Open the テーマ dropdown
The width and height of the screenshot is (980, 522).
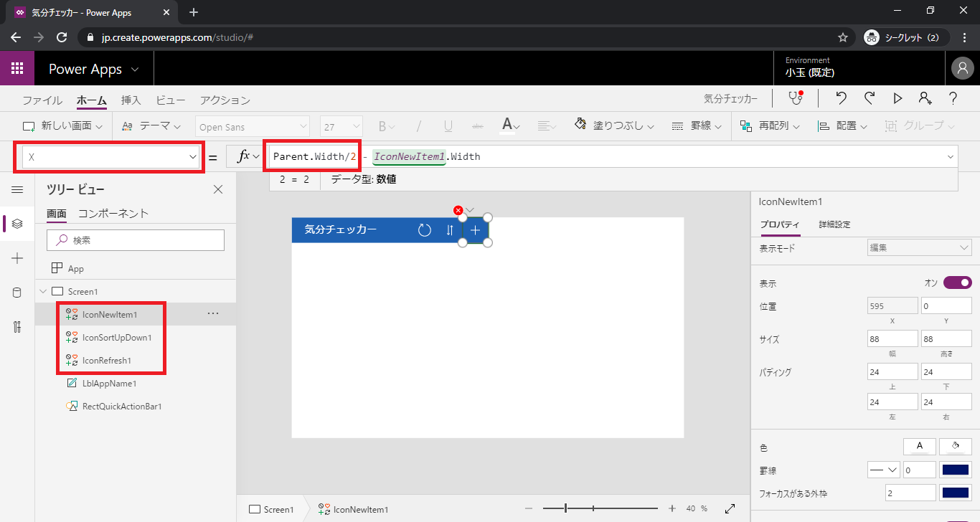tap(151, 125)
